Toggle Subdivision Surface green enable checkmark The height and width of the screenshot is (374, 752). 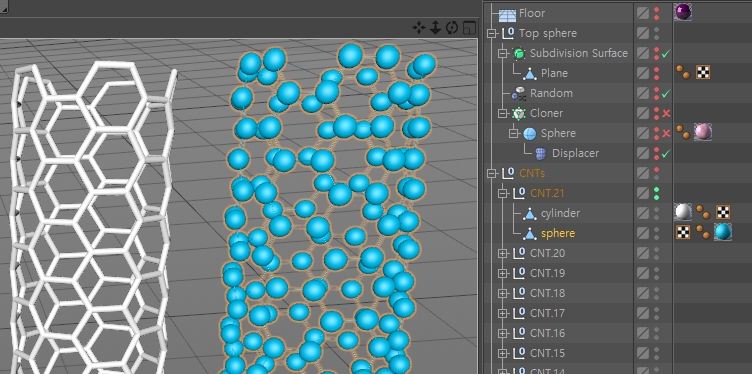[666, 54]
